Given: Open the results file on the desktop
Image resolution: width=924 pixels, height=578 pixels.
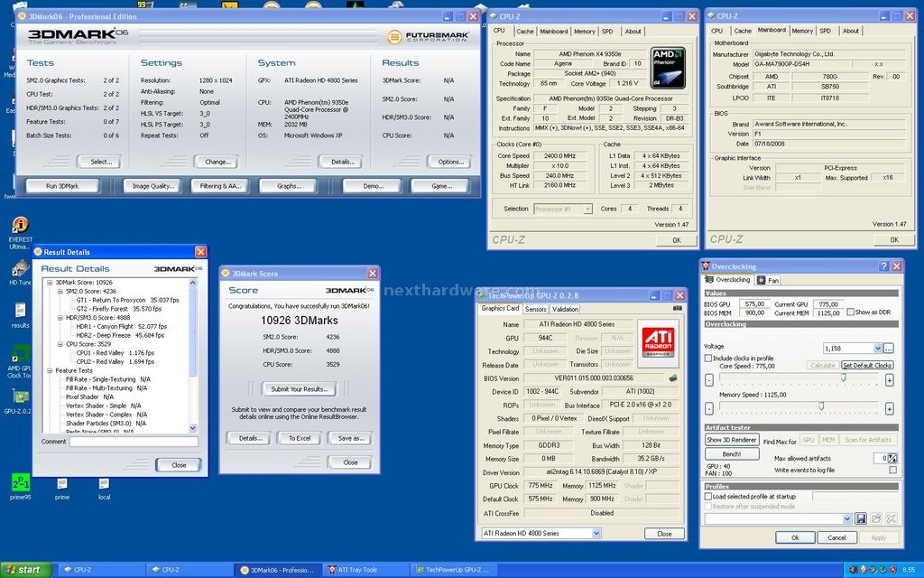Looking at the screenshot, I should point(20,314).
